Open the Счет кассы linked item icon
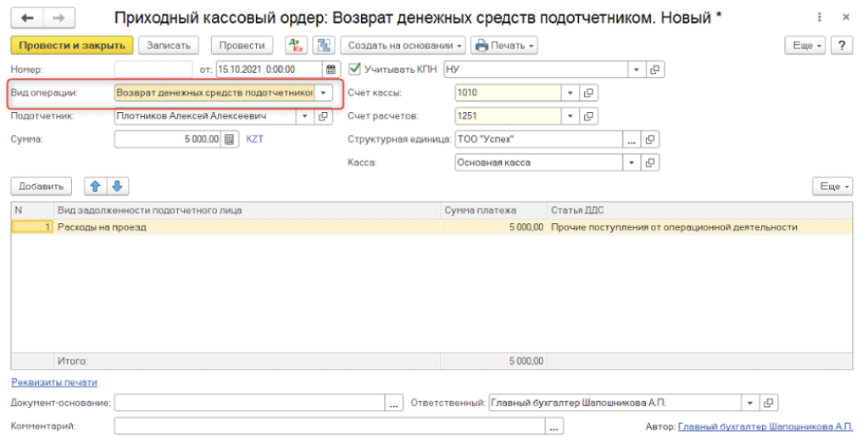The width and height of the screenshot is (868, 446). [590, 92]
